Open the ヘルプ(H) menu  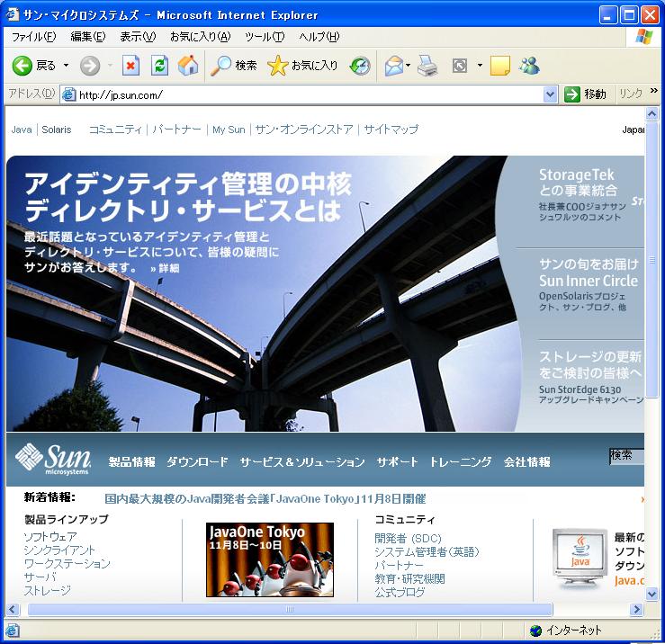coord(319,37)
